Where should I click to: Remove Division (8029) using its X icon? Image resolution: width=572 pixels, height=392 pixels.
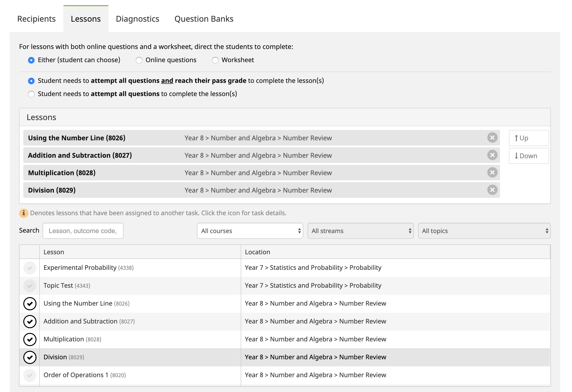(x=492, y=190)
